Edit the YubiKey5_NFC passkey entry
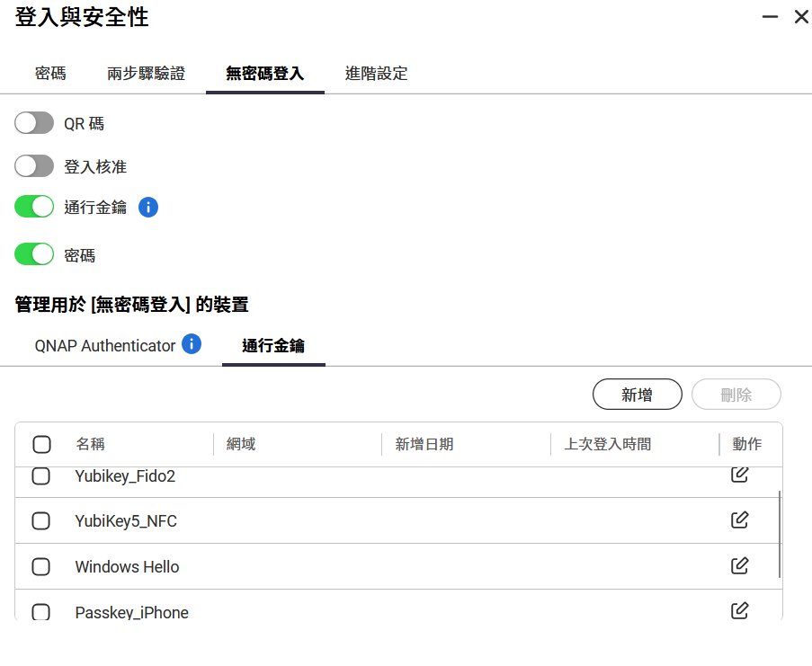Screen dimensions: 812x666 coord(739,519)
